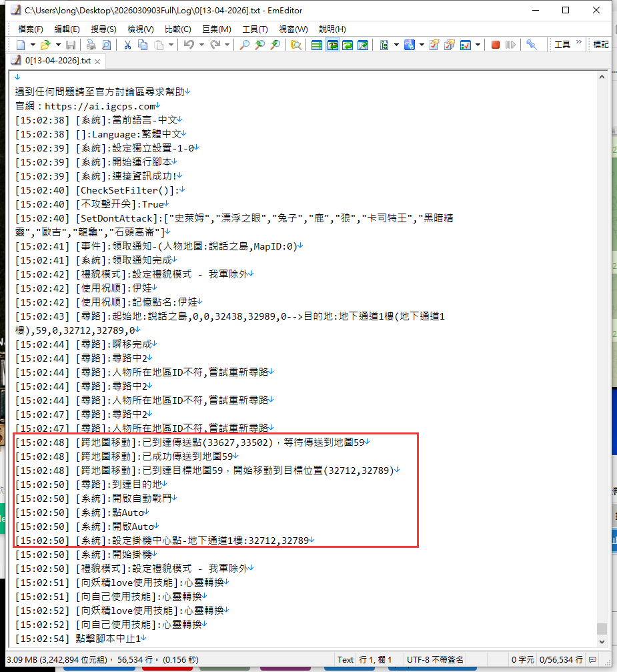
Task: Click the Text configuration in the status bar
Action: click(346, 659)
